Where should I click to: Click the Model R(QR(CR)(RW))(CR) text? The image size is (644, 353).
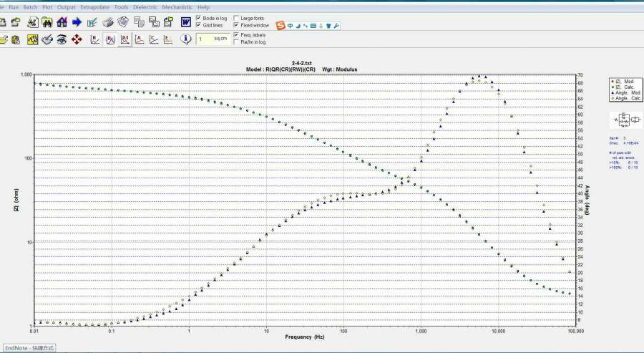click(281, 69)
